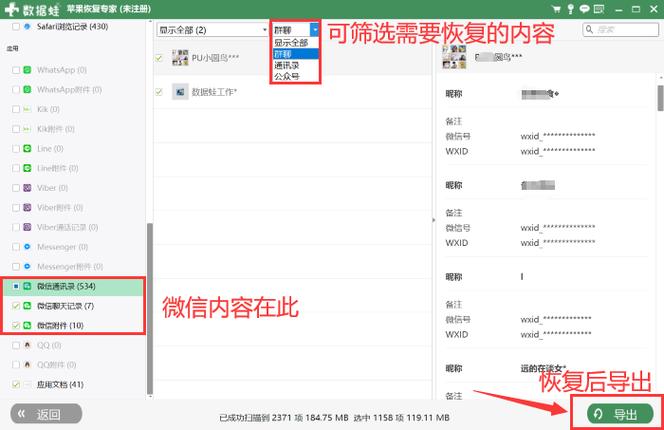Click the Viber通话记录 icon

coord(27,227)
